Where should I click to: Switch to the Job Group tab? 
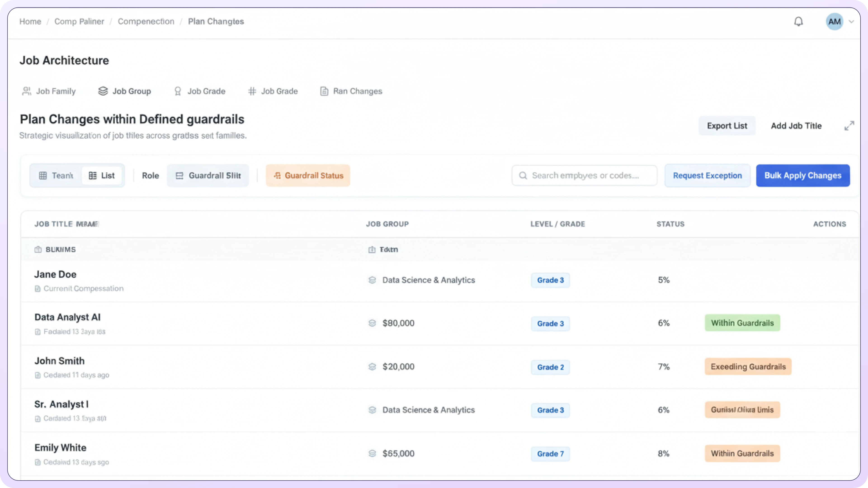(x=125, y=91)
